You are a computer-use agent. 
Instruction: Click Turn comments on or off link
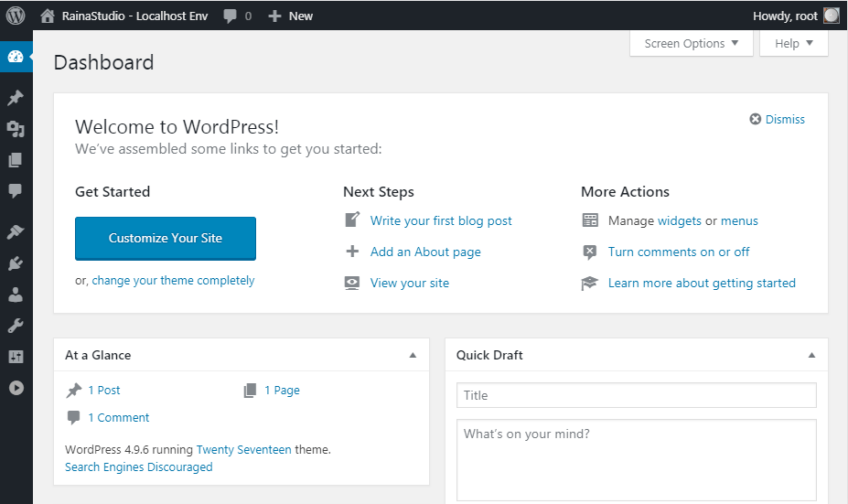[679, 252]
